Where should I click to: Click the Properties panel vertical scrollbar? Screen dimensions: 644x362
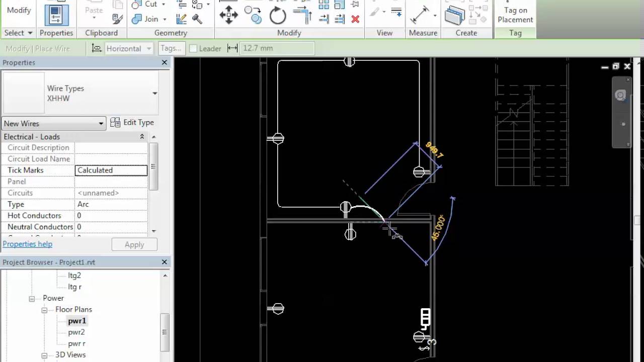tap(153, 166)
